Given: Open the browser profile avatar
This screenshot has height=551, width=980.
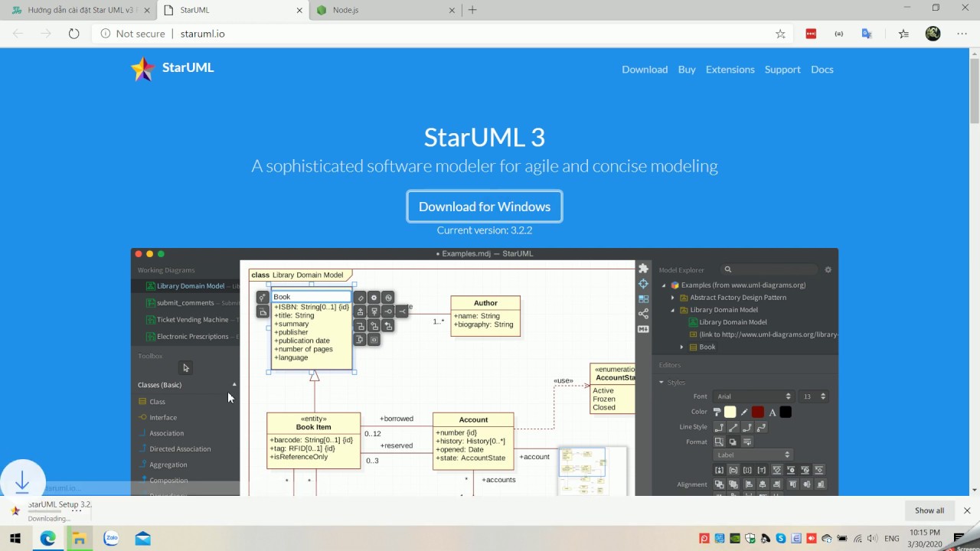Looking at the screenshot, I should click(933, 34).
